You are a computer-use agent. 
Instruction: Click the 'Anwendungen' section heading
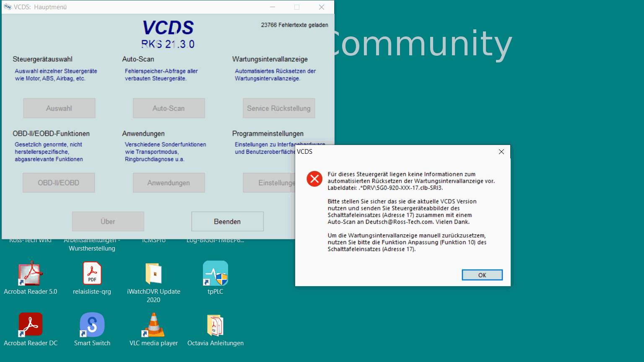coord(143,134)
